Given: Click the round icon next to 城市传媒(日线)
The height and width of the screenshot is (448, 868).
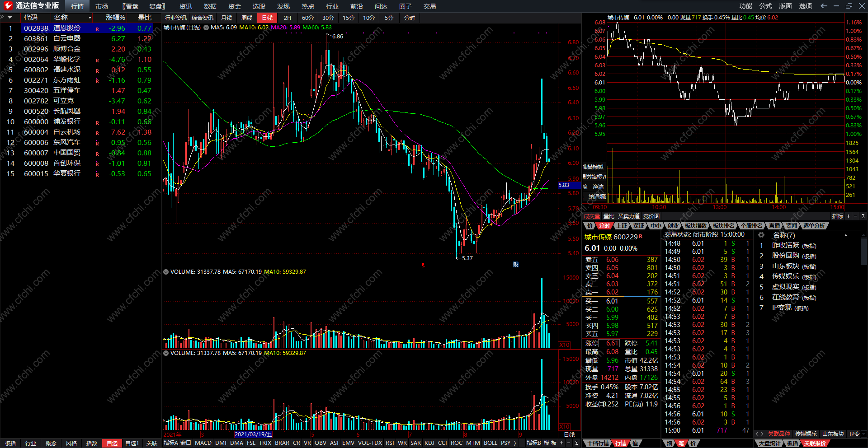Looking at the screenshot, I should (x=206, y=28).
